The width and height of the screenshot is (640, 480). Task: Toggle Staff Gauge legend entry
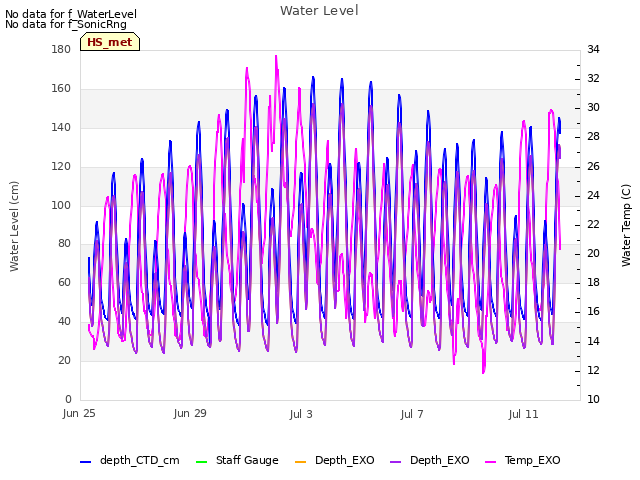(x=237, y=460)
